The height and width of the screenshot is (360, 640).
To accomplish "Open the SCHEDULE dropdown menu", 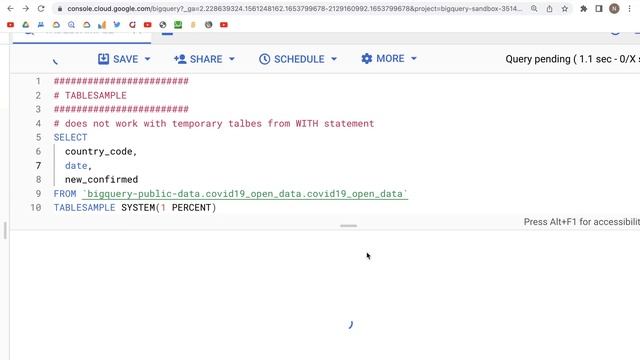I will [x=298, y=59].
